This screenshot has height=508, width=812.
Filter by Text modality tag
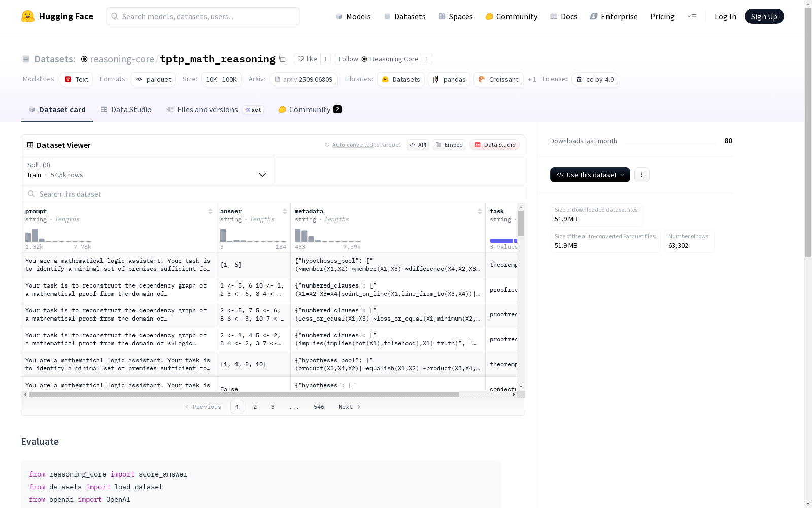point(77,79)
